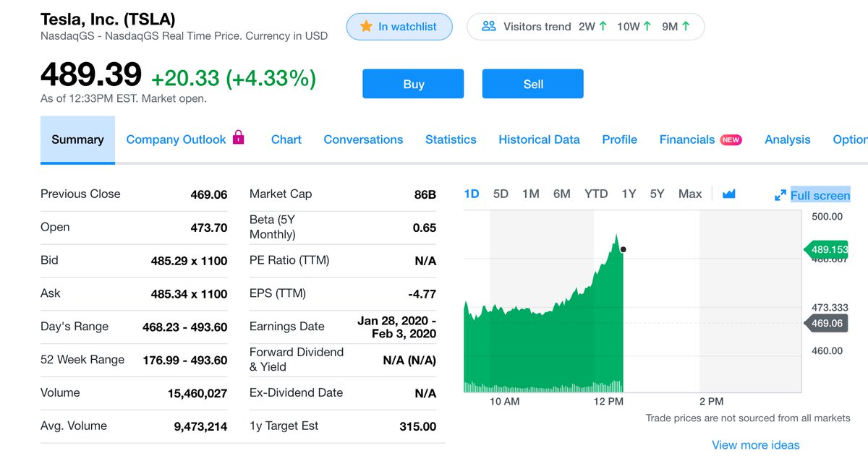
Task: Click the Market Cap value 86B
Action: pos(425,194)
